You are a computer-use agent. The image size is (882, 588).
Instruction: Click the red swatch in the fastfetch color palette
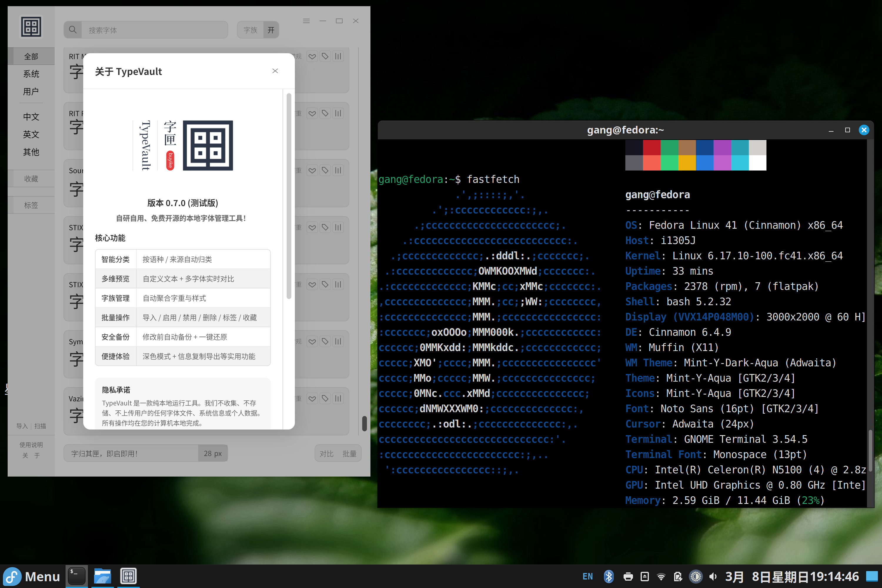(x=652, y=148)
